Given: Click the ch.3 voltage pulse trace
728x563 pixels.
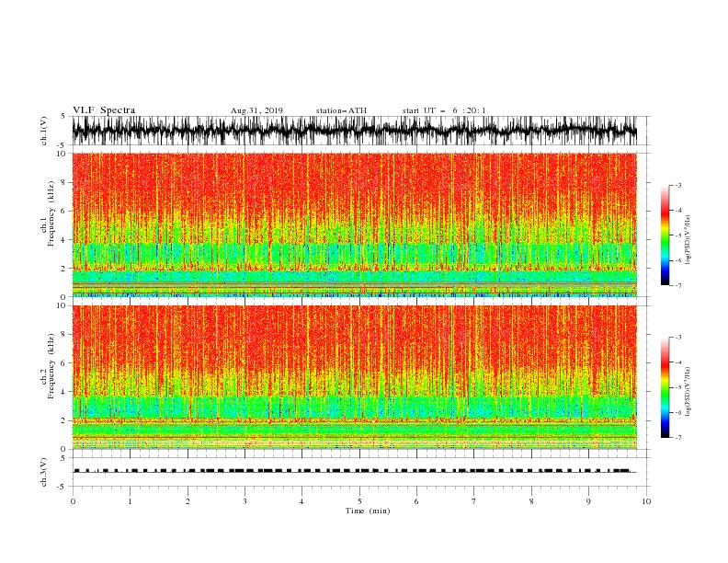Looking at the screenshot, I should click(x=354, y=471).
